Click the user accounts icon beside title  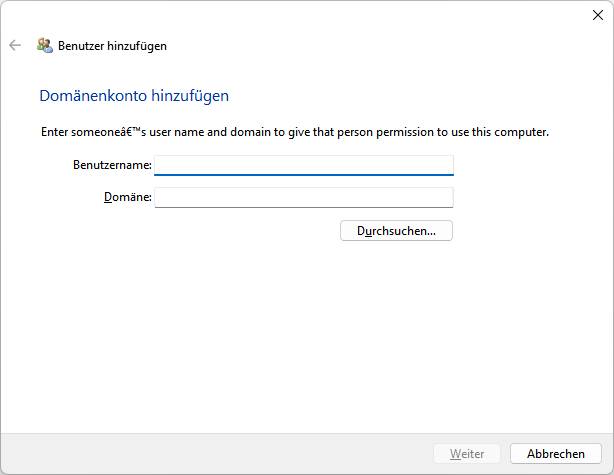[45, 45]
